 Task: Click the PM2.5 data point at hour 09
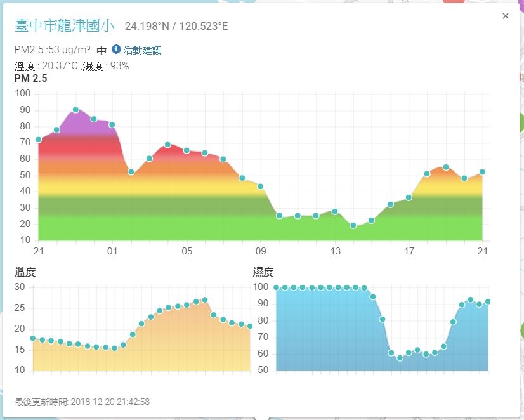click(260, 187)
